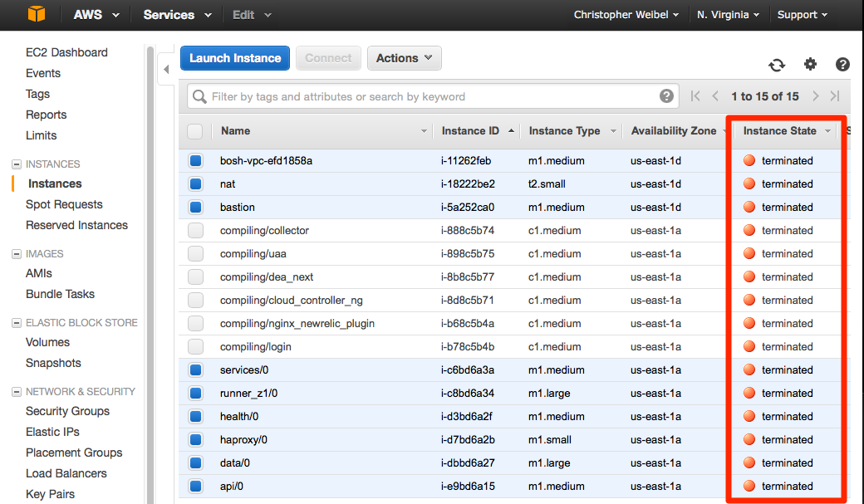Open the Instance State column filter arrow
Screen dimensions: 864x504
[x=827, y=131]
